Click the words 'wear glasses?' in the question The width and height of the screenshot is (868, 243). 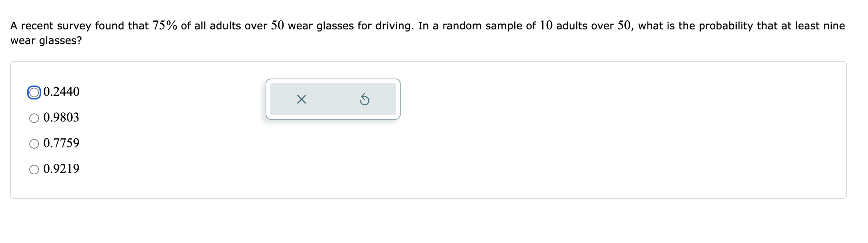click(x=46, y=40)
